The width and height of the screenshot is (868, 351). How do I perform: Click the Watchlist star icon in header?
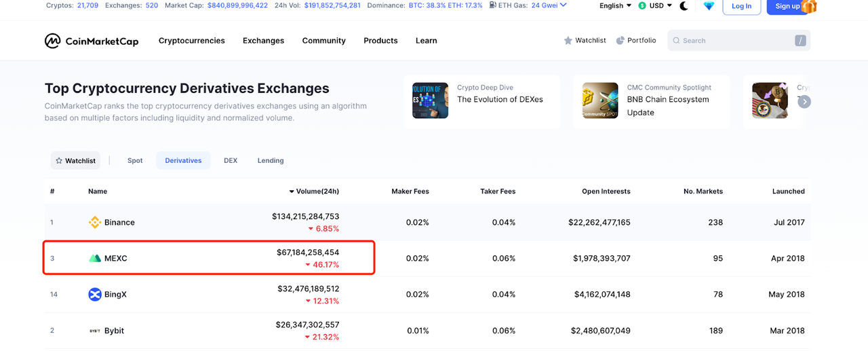[568, 41]
